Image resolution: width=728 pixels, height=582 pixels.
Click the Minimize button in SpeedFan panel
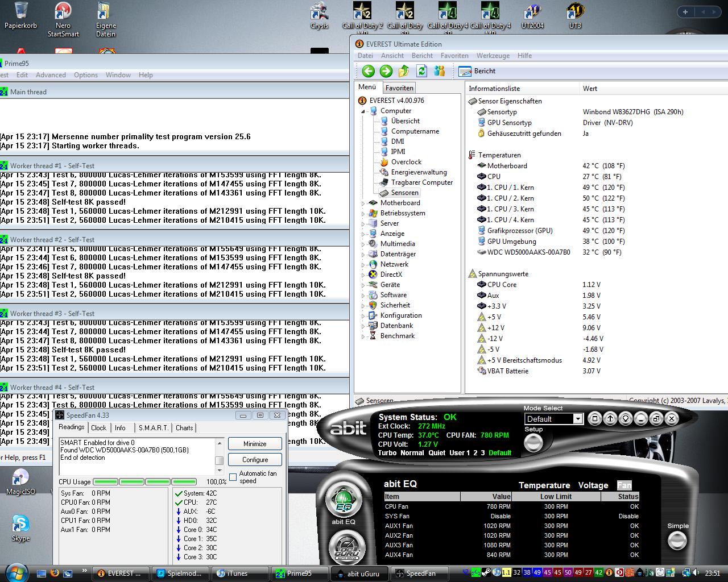pyautogui.click(x=255, y=443)
